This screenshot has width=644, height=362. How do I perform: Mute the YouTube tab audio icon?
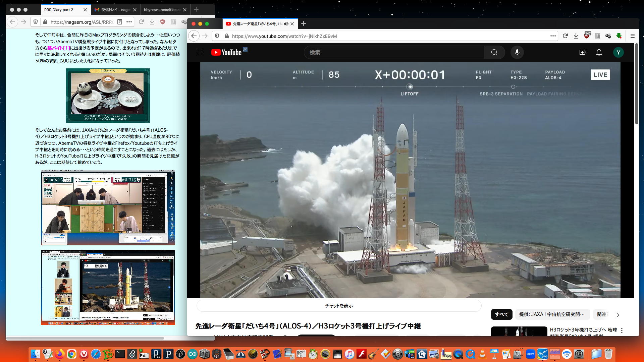click(x=286, y=24)
